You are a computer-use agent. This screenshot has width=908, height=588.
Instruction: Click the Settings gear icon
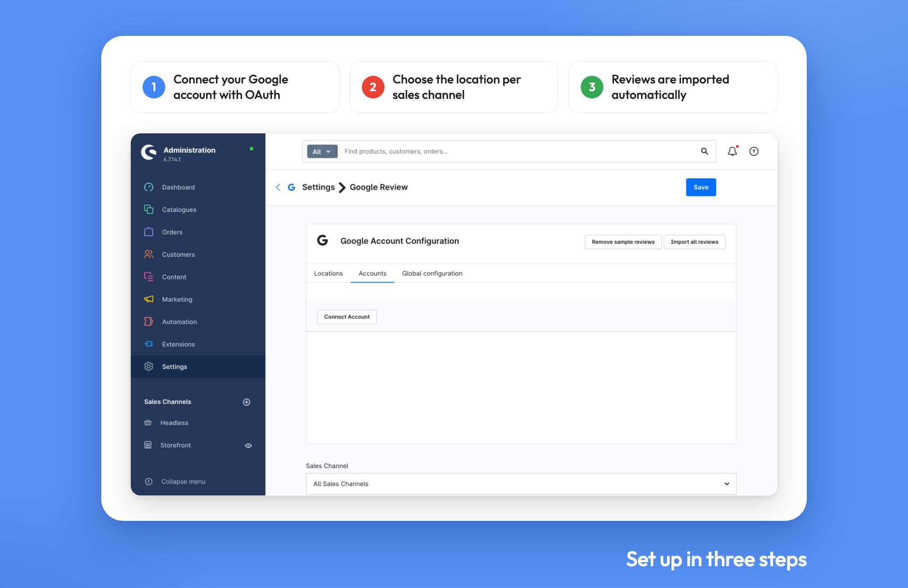(x=148, y=367)
